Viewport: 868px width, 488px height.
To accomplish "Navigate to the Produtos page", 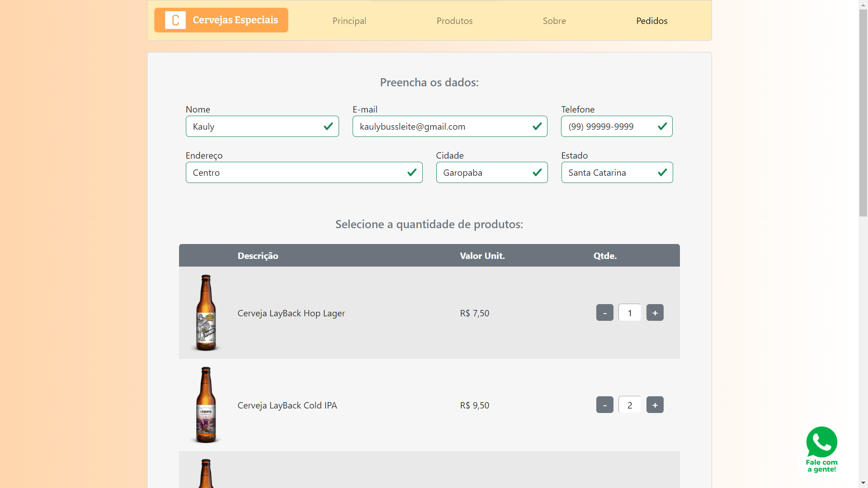I will [x=455, y=21].
